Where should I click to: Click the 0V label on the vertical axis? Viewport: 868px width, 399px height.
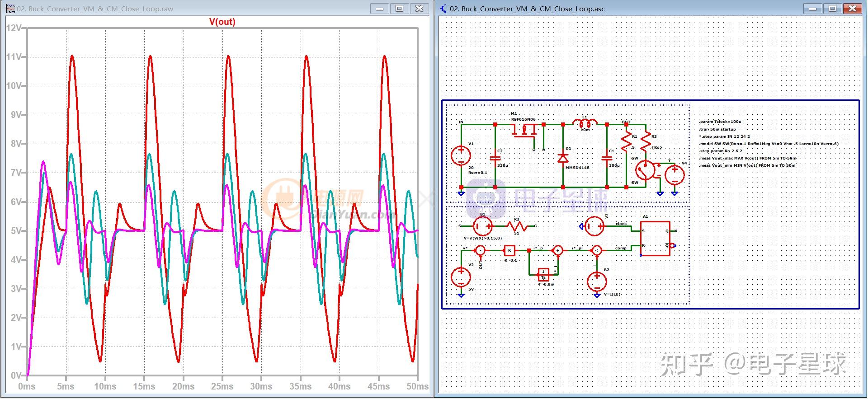(x=16, y=376)
